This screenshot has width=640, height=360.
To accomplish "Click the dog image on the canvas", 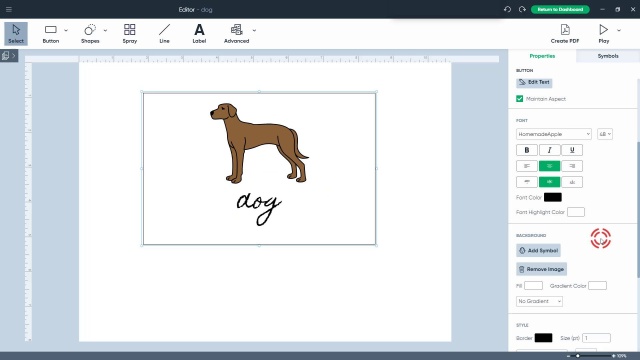I will 259,142.
